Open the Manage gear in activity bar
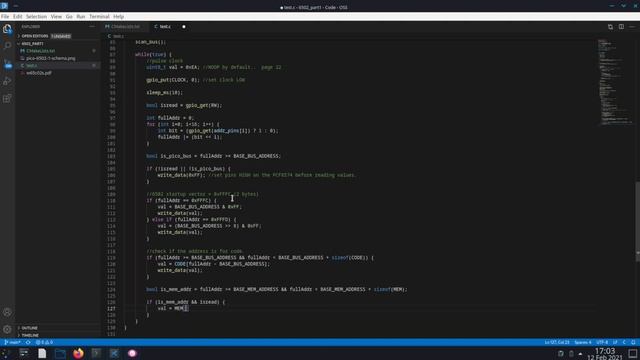 [x=7, y=329]
